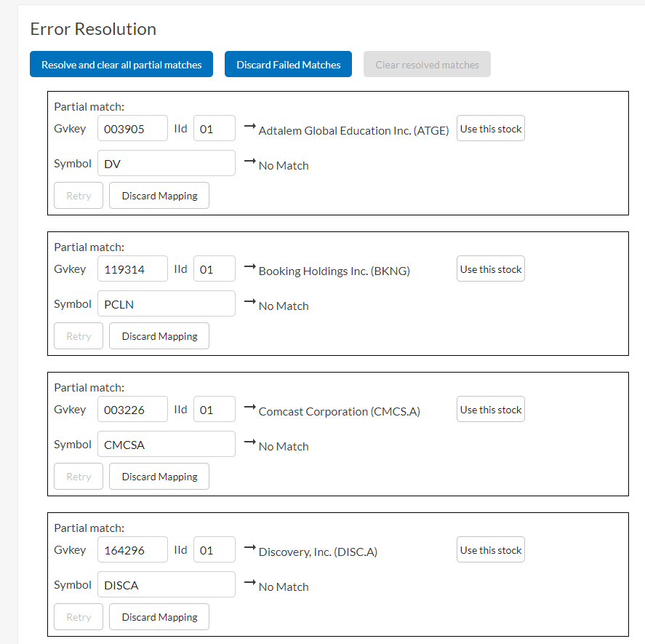This screenshot has width=645, height=644.
Task: Click Resolve and clear all partial matches
Action: (x=121, y=64)
